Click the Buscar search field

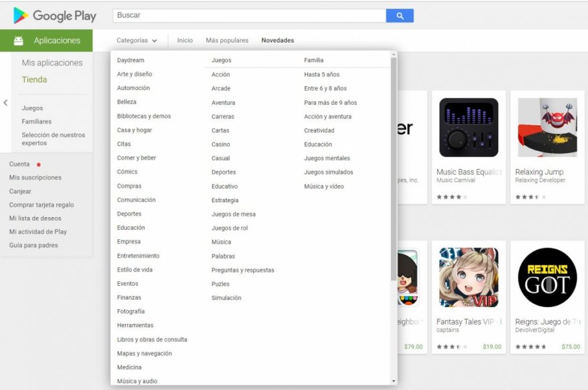coord(249,16)
